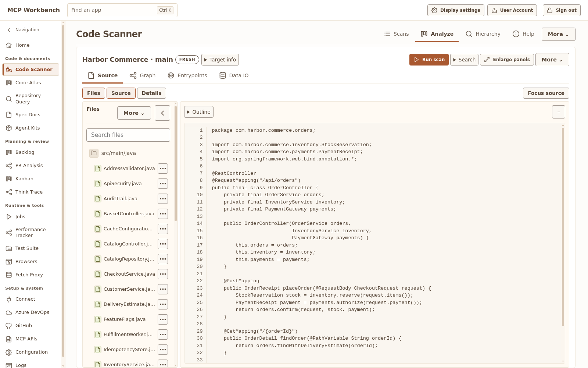Toggle the Files panel button
Viewport: 588px width, 368px height.
coord(94,93)
